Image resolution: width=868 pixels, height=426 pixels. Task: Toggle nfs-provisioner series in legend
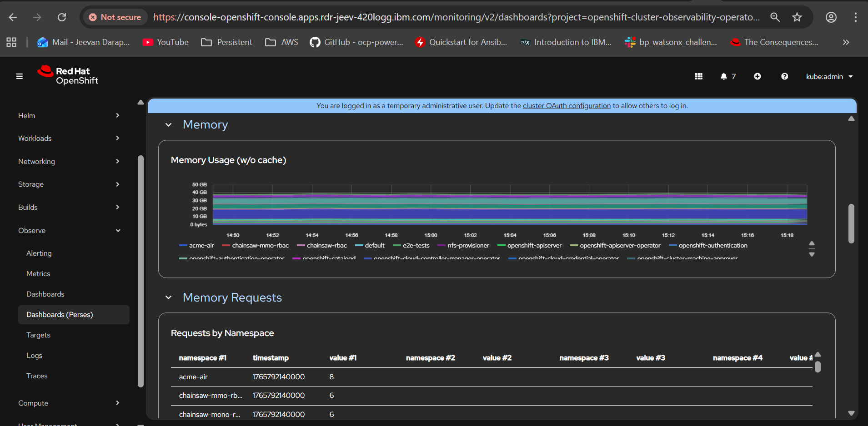[468, 246]
